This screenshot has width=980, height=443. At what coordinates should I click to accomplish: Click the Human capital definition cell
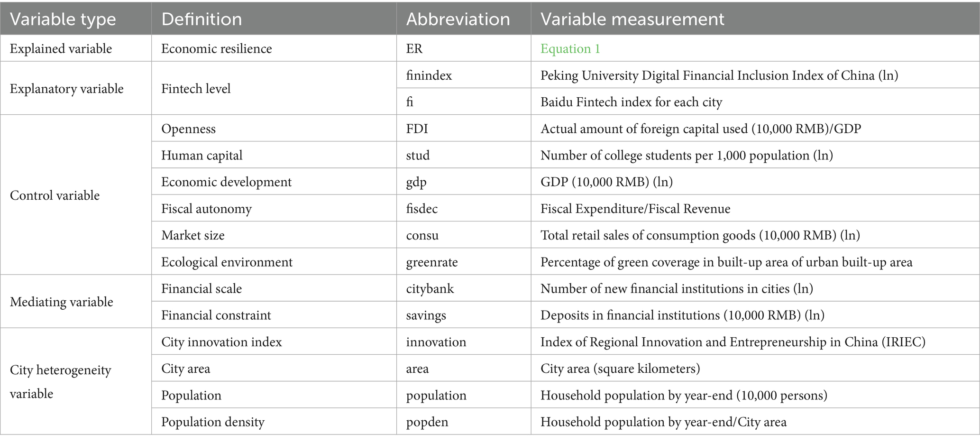(x=201, y=156)
